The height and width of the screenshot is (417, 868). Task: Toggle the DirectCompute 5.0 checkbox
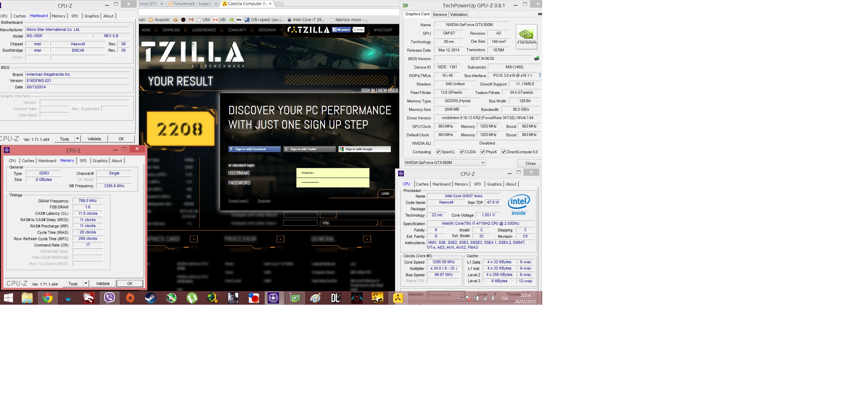tap(503, 152)
